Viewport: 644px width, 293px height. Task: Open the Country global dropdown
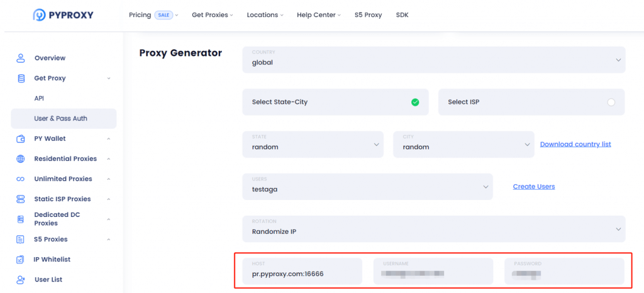(434, 60)
